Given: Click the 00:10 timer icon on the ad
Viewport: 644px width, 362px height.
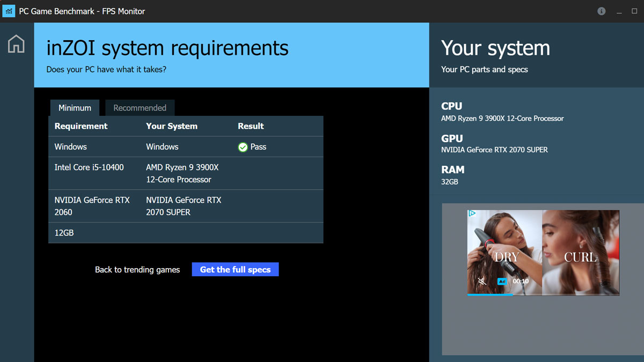Looking at the screenshot, I should [x=519, y=281].
